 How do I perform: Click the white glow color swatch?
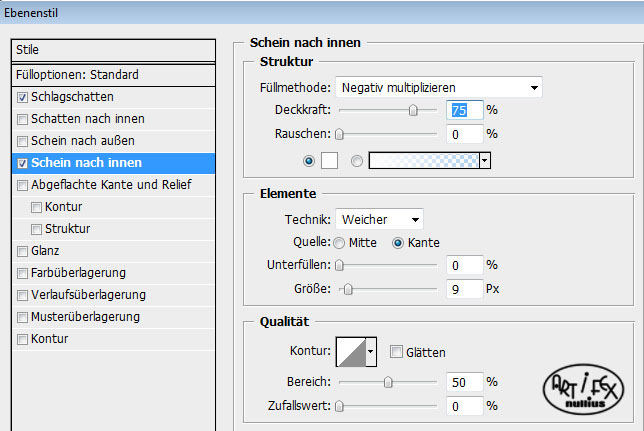329,161
